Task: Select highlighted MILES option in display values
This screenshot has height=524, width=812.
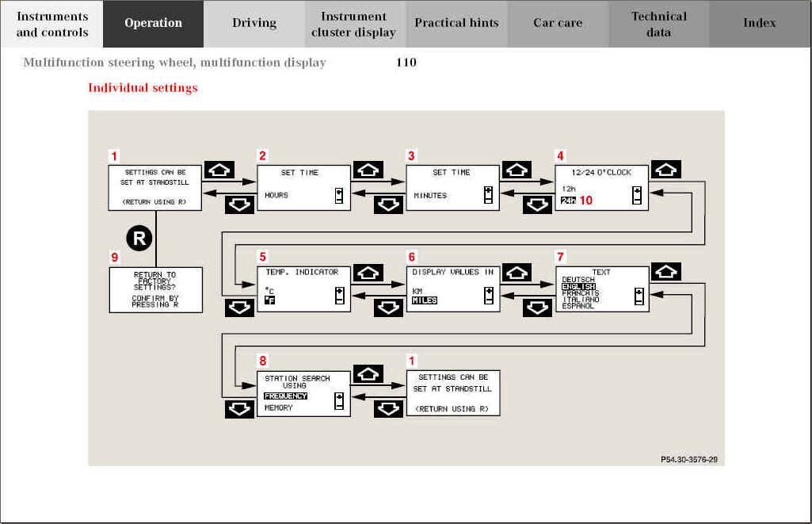Action: tap(425, 300)
